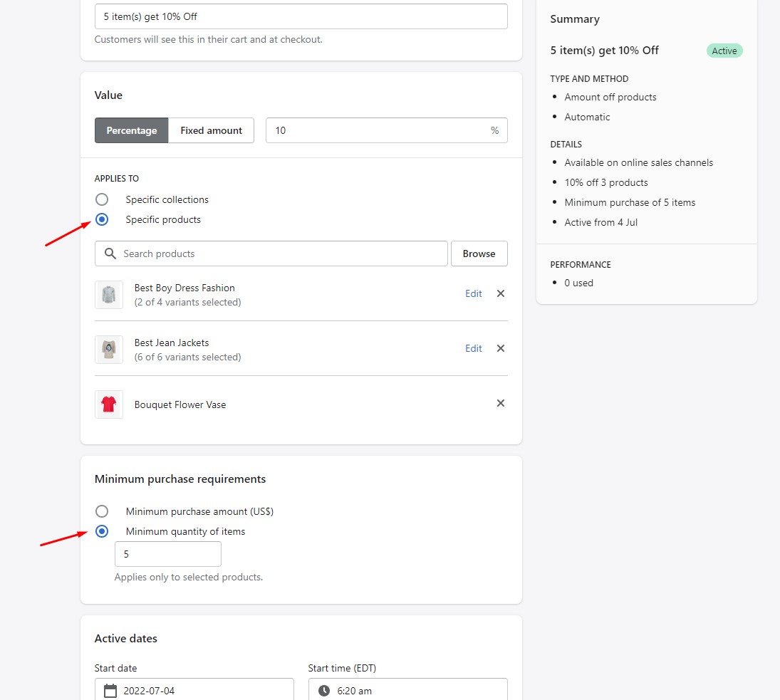Remove Best Jean Jackets with X icon
Viewport: 780px width, 700px height.
[501, 348]
